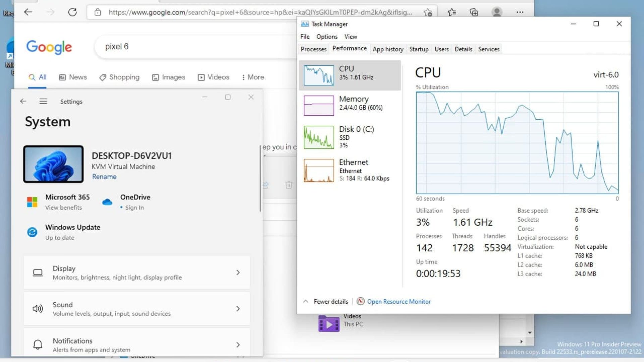Switch to the Performance tab
Image resolution: width=644 pixels, height=362 pixels.
pos(350,49)
